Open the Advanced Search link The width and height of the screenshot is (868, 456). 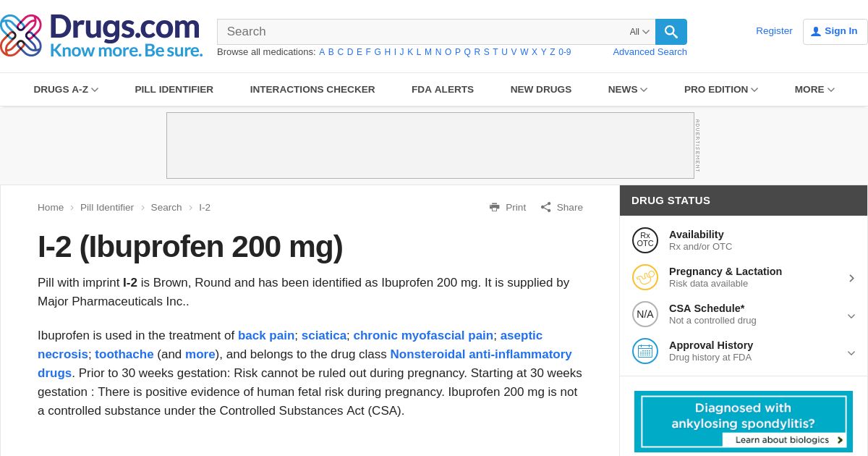click(650, 52)
